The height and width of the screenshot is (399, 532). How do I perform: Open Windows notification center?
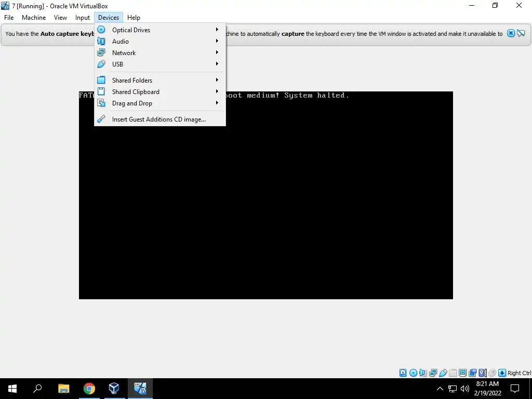[x=515, y=389]
